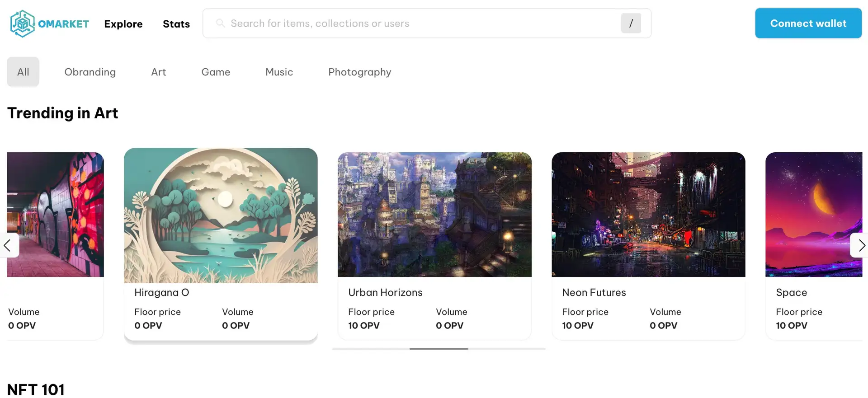Choose the Music category tab
Viewport: 868px width, 398px height.
pyautogui.click(x=279, y=72)
